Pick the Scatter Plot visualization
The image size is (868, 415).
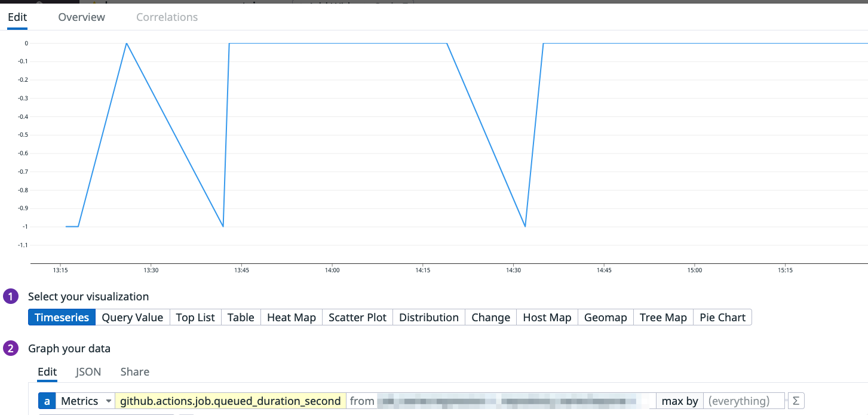pyautogui.click(x=357, y=317)
